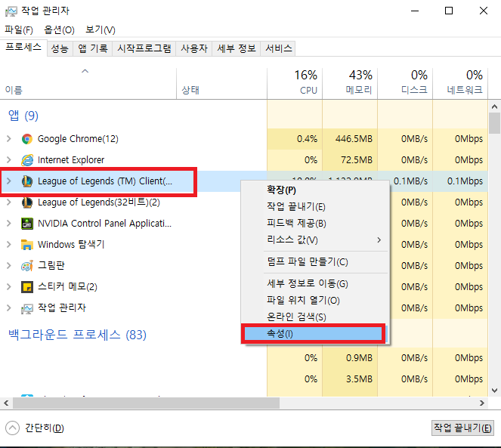Switch to the 성능 tab
The height and width of the screenshot is (448, 501).
tap(60, 48)
